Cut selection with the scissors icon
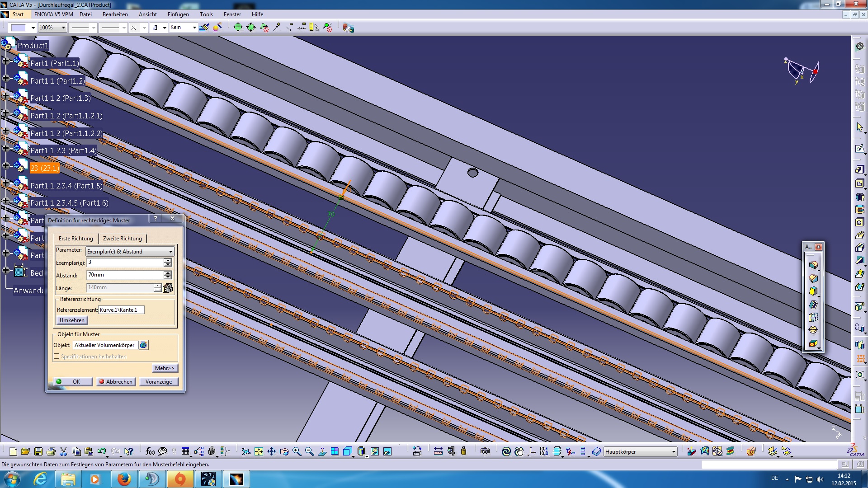Screen dimensions: 868x488 tap(64, 451)
